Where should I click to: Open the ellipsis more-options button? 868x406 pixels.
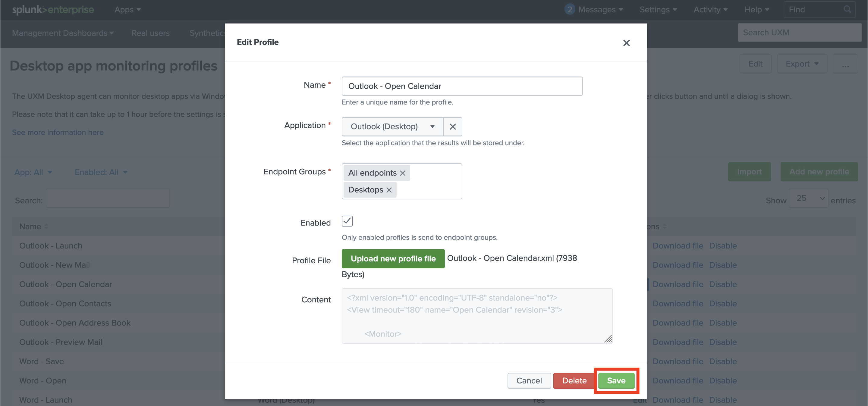click(845, 64)
